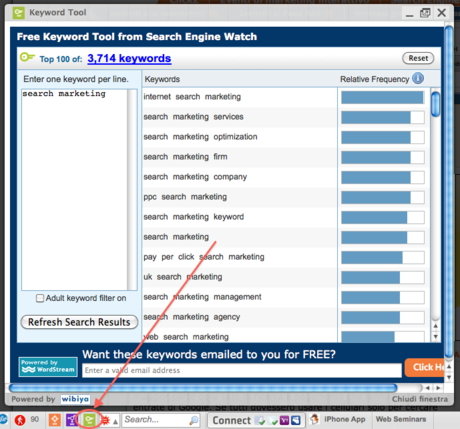Viewport: 460px width, 429px height.
Task: Open the wibiya link
Action: click(x=75, y=399)
